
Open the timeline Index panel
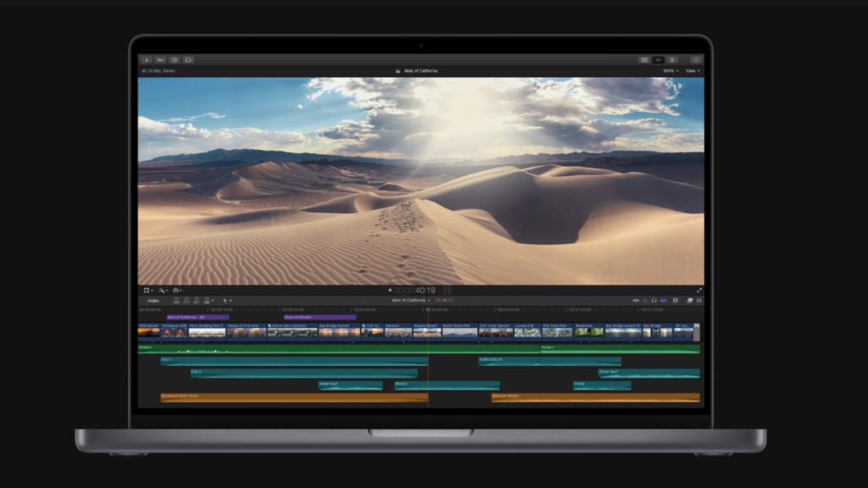(x=153, y=300)
